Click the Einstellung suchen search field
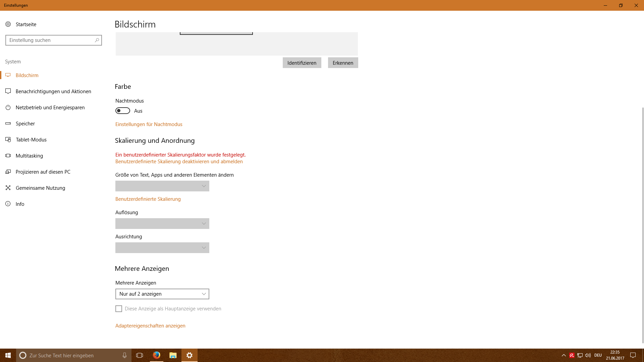The image size is (644, 362). coord(50,40)
